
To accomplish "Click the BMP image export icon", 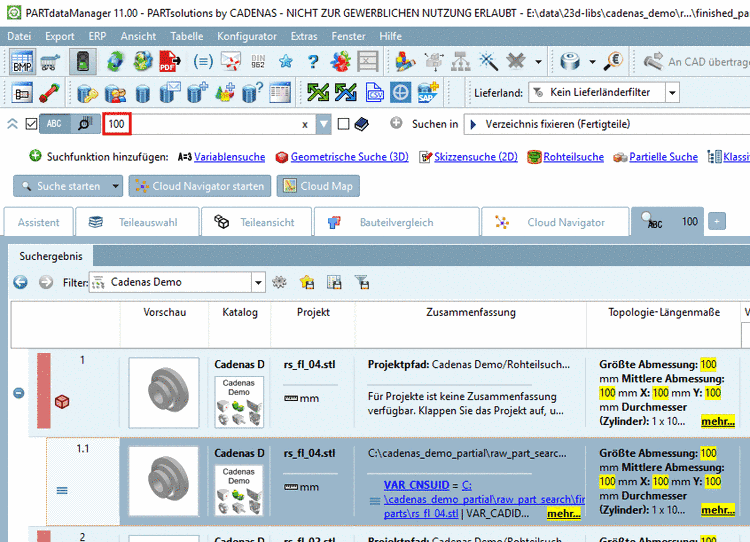I will (22, 62).
